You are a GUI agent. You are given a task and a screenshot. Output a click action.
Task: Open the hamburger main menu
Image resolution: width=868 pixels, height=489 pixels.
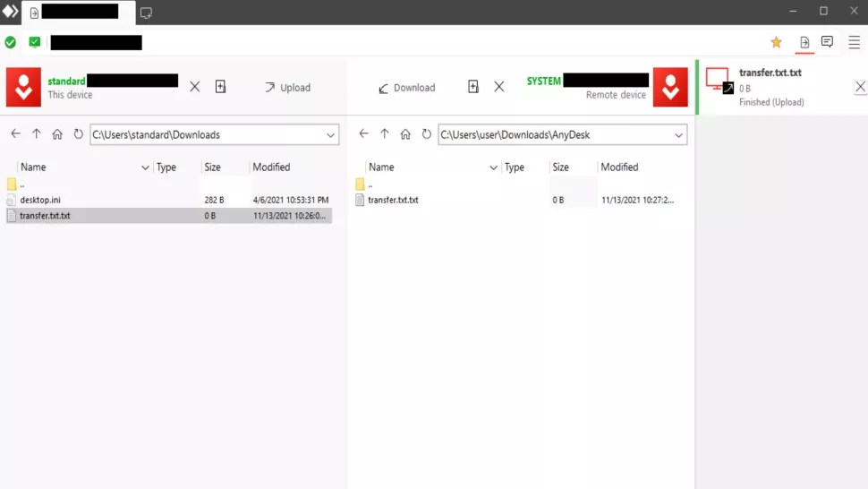(x=855, y=42)
